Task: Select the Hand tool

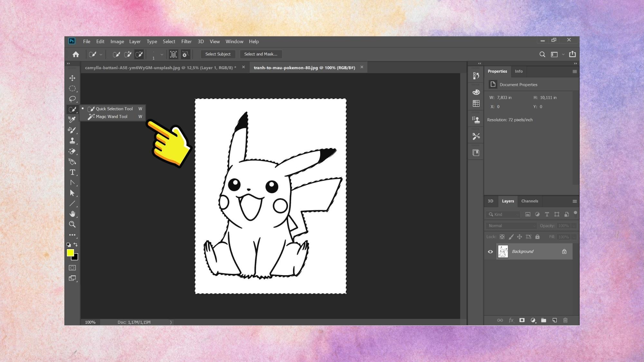Action: (x=72, y=214)
